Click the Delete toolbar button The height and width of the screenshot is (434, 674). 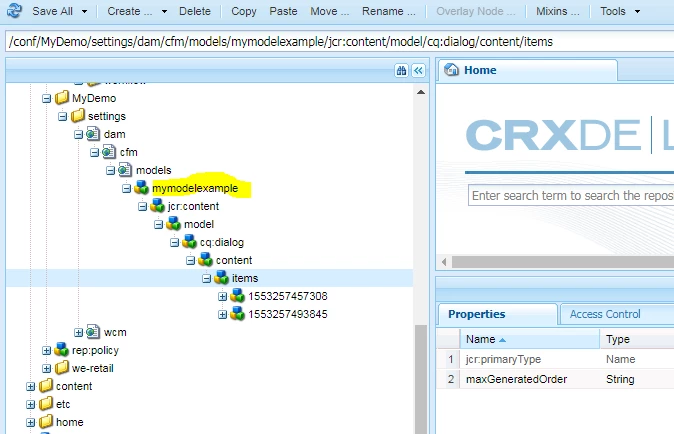tap(195, 11)
